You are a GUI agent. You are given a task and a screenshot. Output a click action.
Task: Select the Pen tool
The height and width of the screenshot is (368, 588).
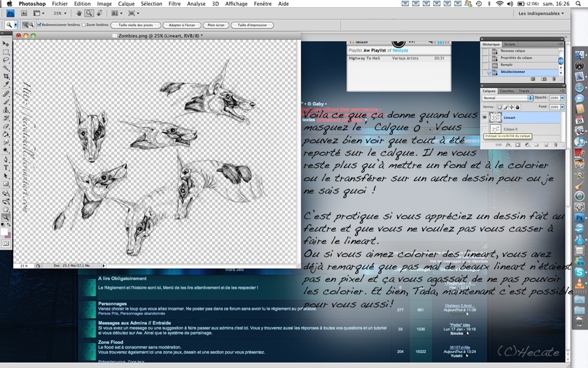[x=6, y=159]
